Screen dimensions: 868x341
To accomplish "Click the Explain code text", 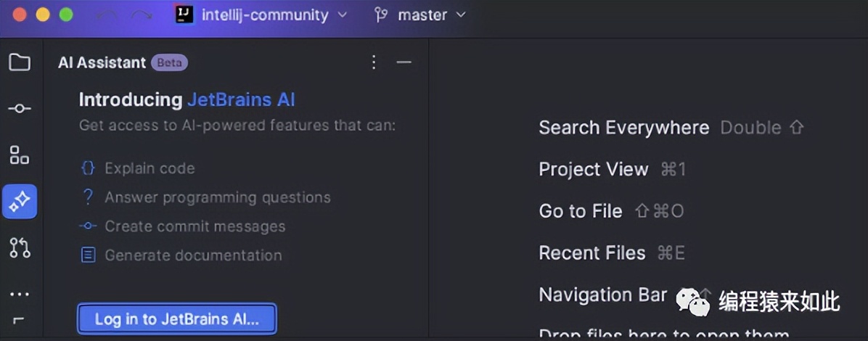I will tap(150, 168).
